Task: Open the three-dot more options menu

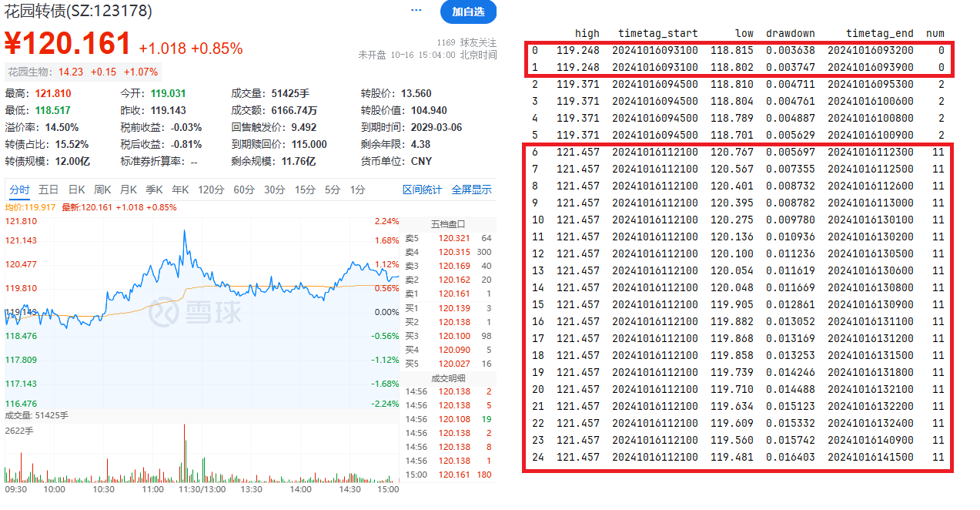Action: click(x=416, y=11)
